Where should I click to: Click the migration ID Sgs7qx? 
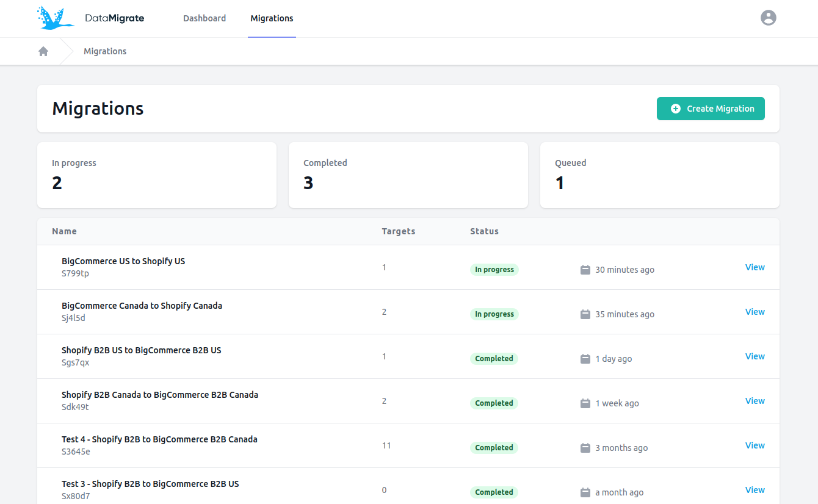point(76,362)
